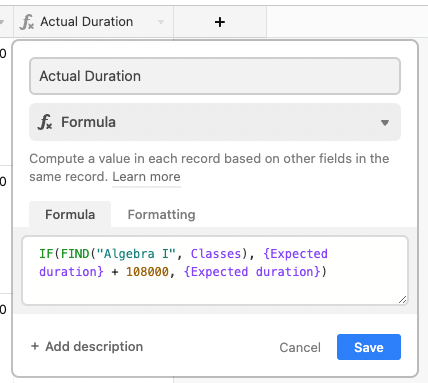This screenshot has height=383, width=428.
Task: Click the fx icon in Actual Duration header
Action: (x=27, y=22)
